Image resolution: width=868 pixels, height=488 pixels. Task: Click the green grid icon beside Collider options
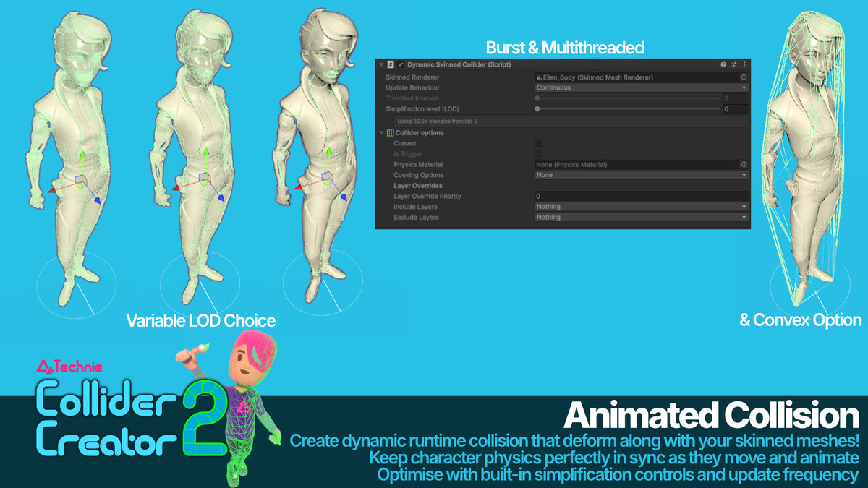click(x=391, y=133)
